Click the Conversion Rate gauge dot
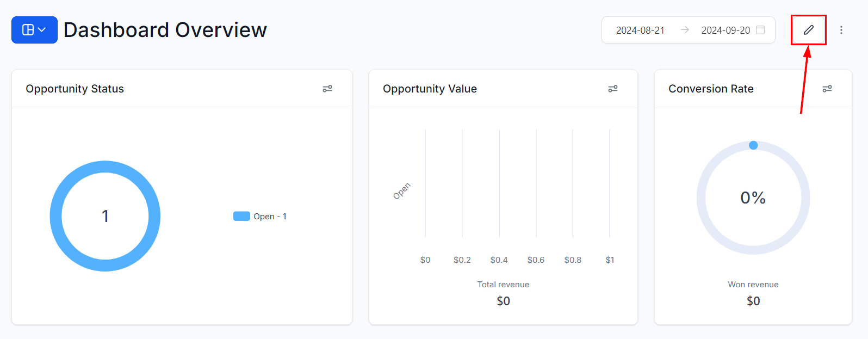Viewport: 868px width, 339px height. click(x=753, y=145)
